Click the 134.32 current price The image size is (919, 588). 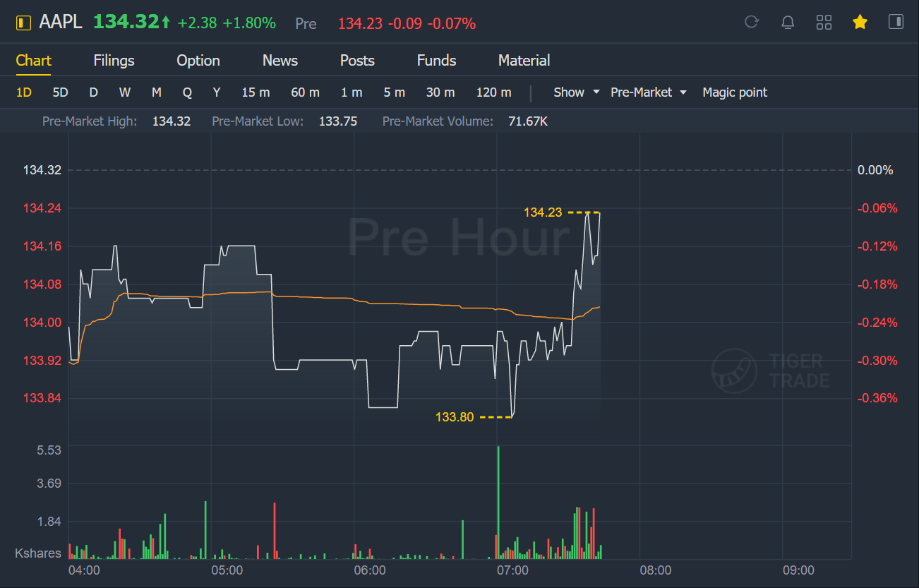[126, 23]
